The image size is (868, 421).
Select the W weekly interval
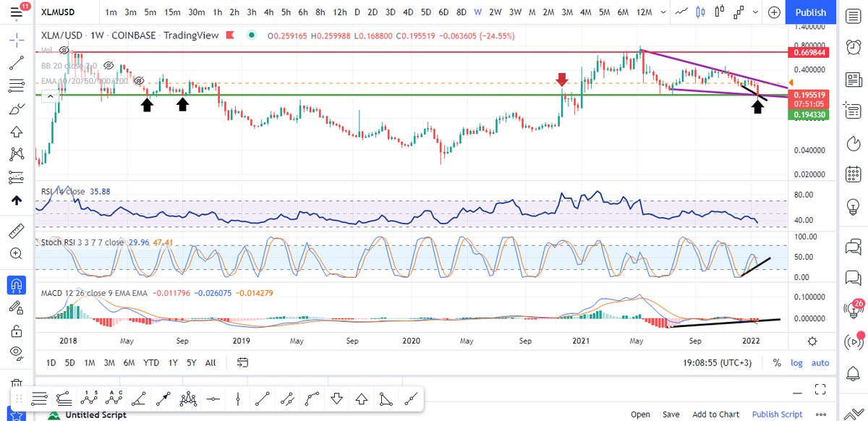(x=477, y=12)
